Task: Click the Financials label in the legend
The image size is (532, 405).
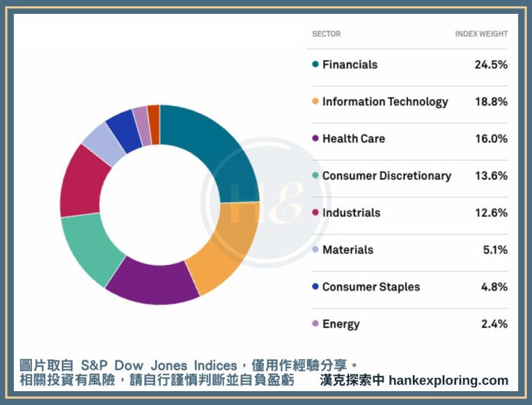Action: [350, 64]
